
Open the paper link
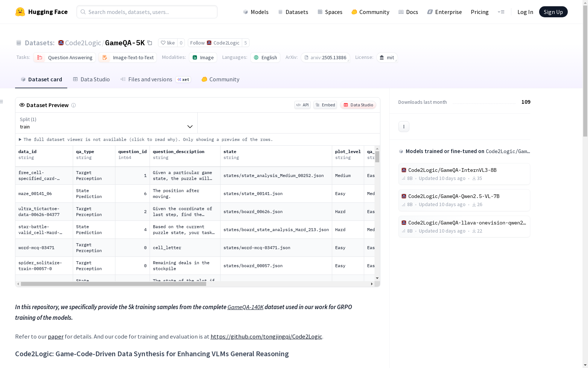point(55,336)
